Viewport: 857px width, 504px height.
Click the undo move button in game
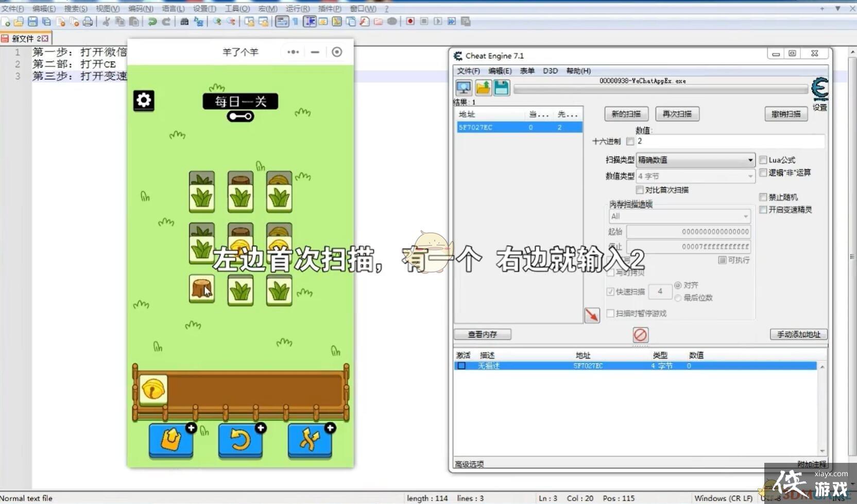[x=240, y=440]
